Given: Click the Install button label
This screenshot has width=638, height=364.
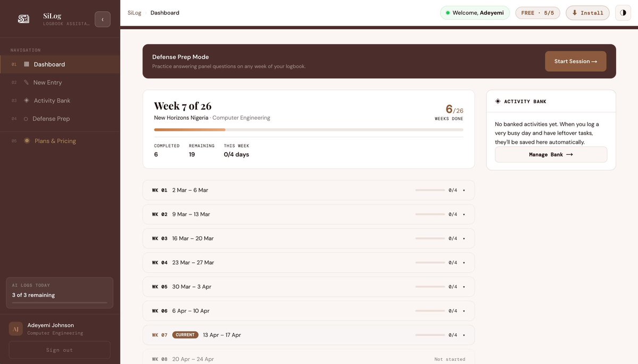Looking at the screenshot, I should point(592,13).
